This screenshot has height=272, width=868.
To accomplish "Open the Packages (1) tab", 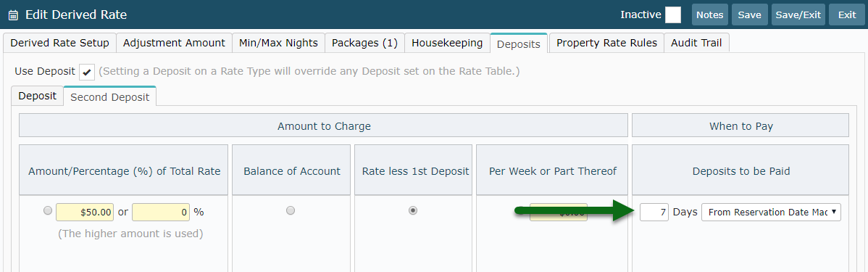I will click(x=364, y=44).
